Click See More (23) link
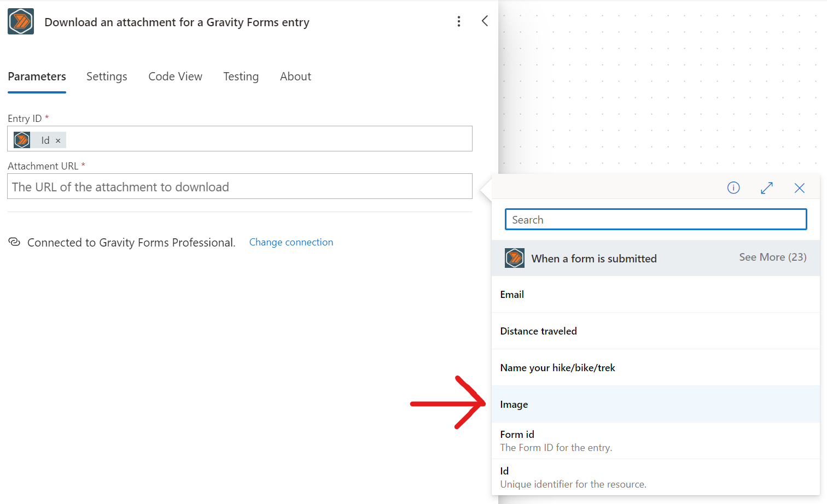The image size is (827, 504). (773, 257)
